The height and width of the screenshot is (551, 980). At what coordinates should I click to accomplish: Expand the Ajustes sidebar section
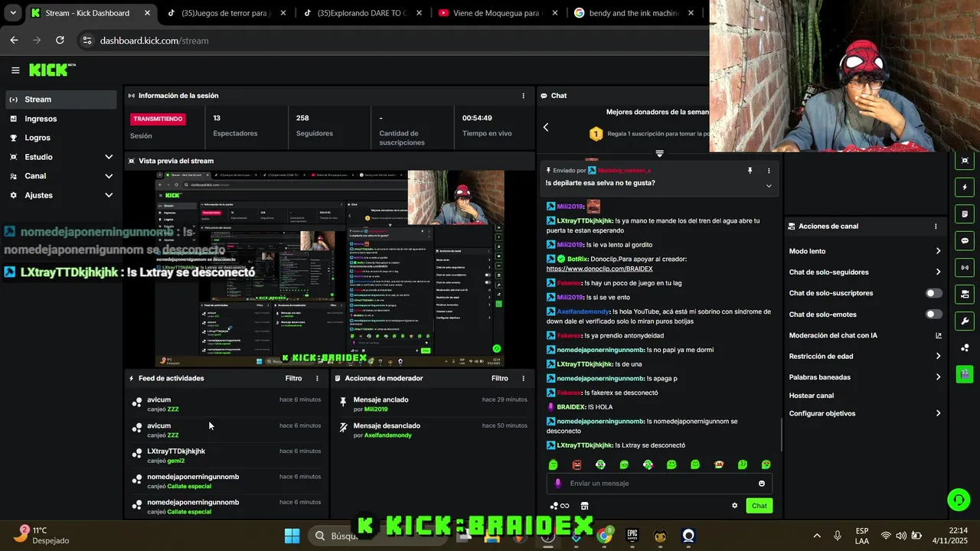[60, 195]
